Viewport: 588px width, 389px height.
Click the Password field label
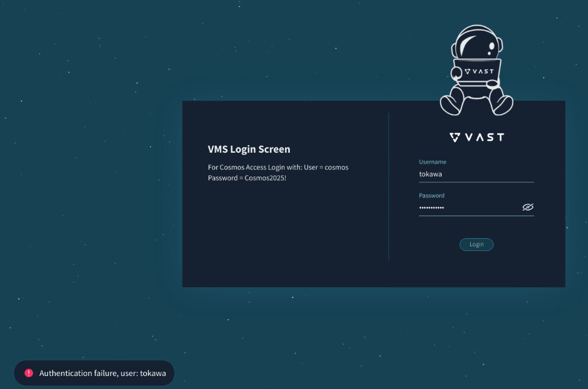[x=432, y=195]
